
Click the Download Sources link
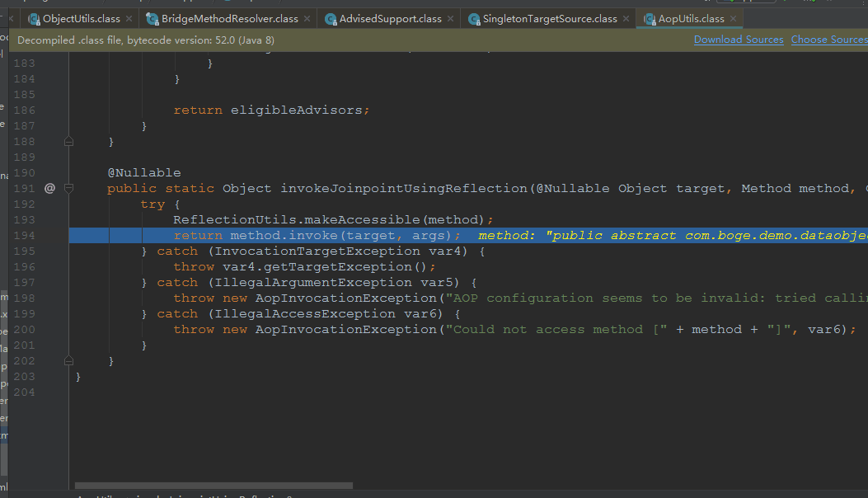739,40
